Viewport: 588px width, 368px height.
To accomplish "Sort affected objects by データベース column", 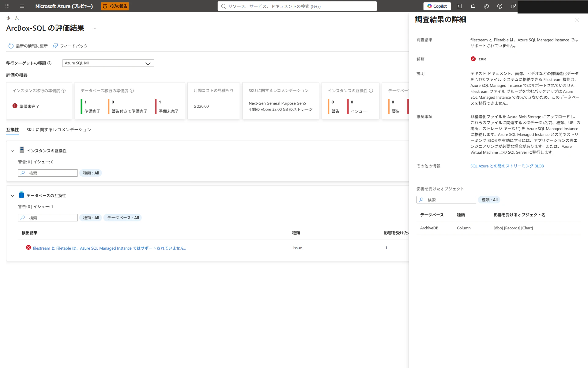I will tap(432, 215).
